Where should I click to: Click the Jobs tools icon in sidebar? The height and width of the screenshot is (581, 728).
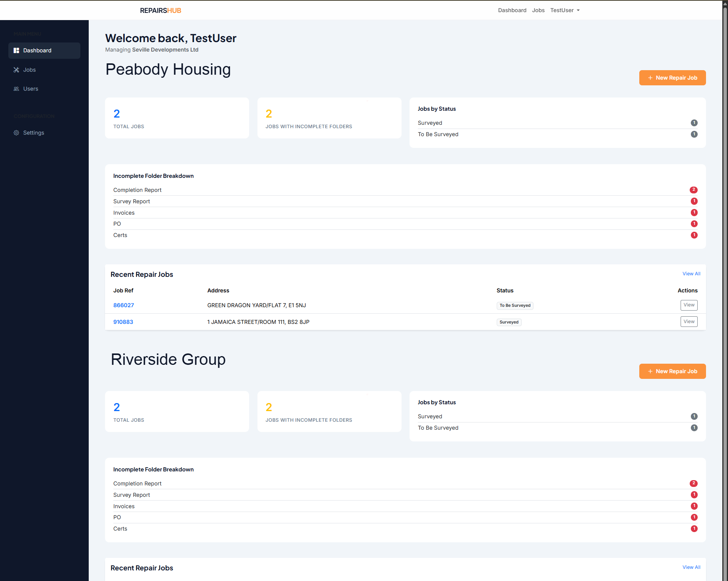(16, 70)
